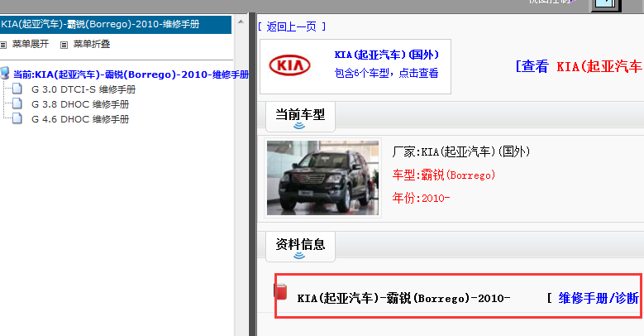
Task: Click the 查看 KIA(起亚汽车 link
Action: 579,66
